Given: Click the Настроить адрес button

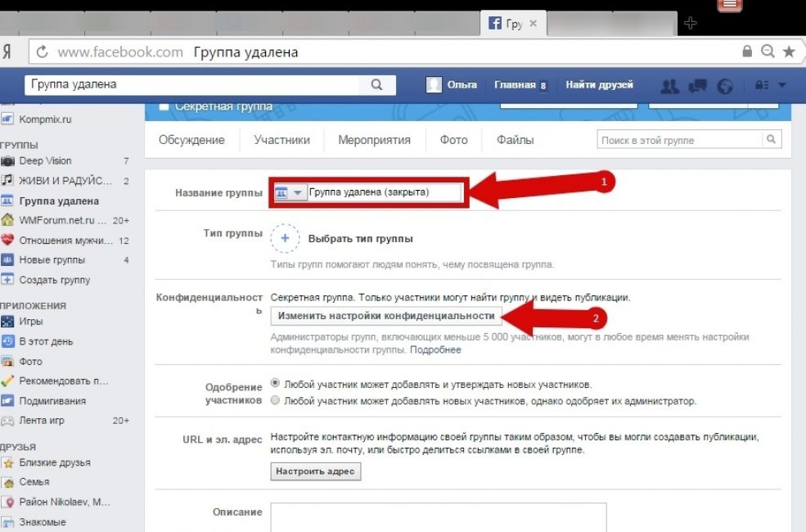Looking at the screenshot, I should (x=316, y=471).
